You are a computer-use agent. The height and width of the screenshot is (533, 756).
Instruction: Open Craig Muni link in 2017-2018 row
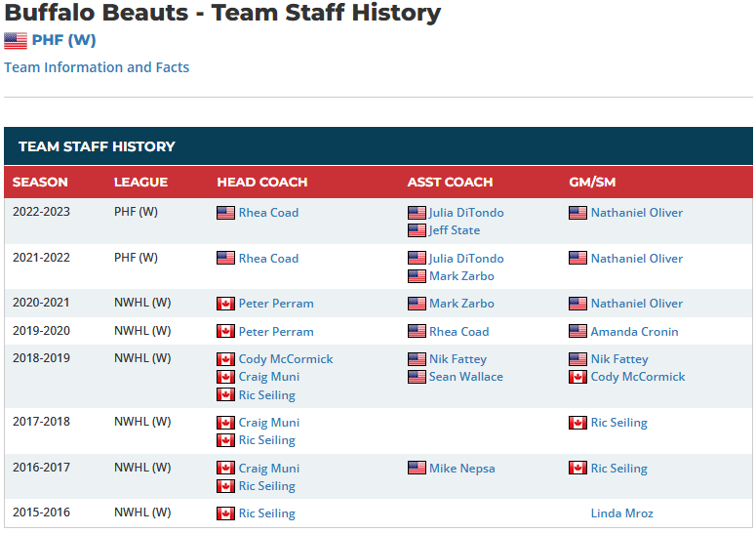point(269,423)
